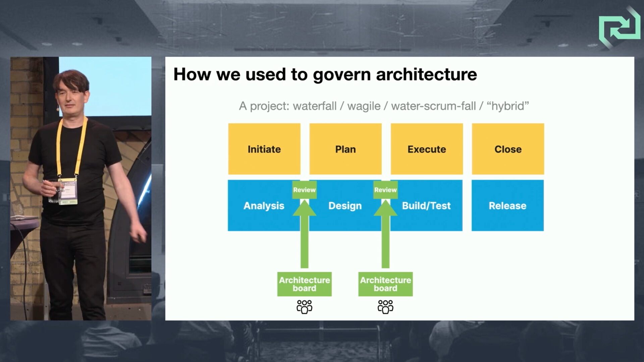Select the yellow Initiate phase box
The width and height of the screenshot is (644, 362).
[264, 149]
